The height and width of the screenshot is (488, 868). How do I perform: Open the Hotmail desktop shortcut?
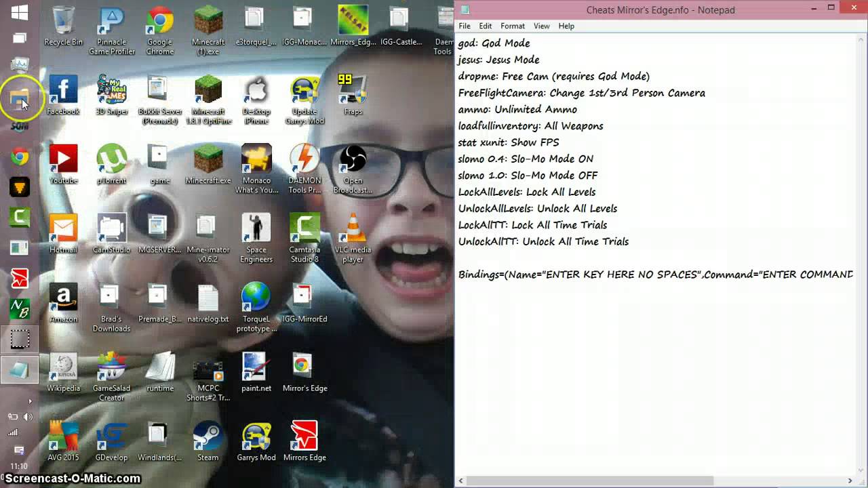(x=63, y=233)
